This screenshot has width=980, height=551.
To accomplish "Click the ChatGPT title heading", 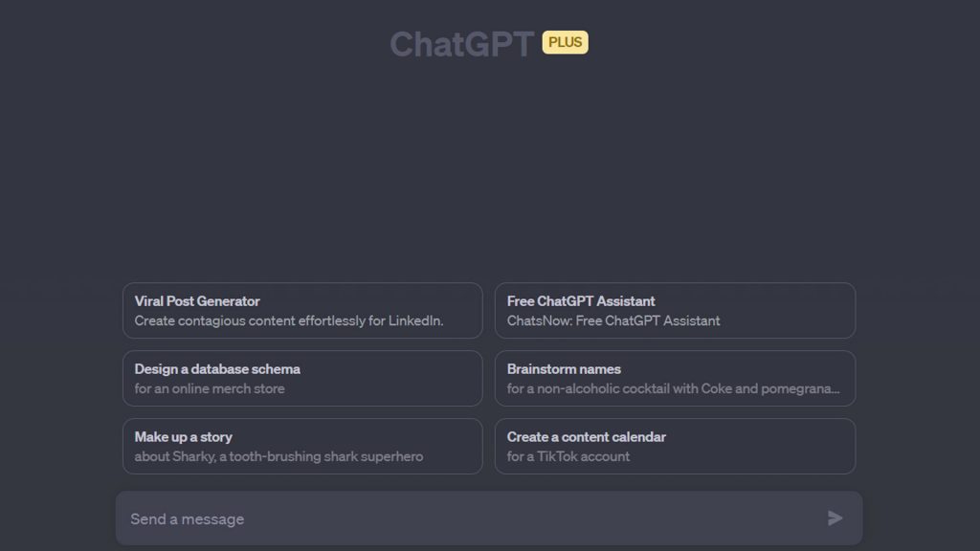I will [461, 44].
